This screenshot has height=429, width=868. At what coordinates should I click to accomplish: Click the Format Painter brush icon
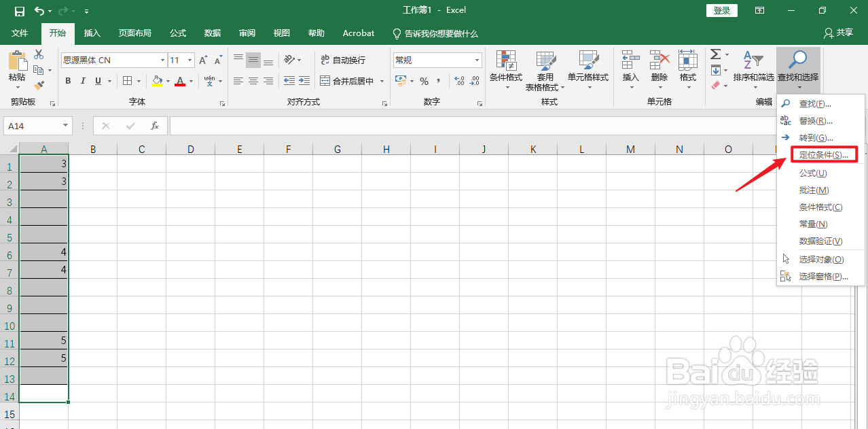[x=39, y=86]
